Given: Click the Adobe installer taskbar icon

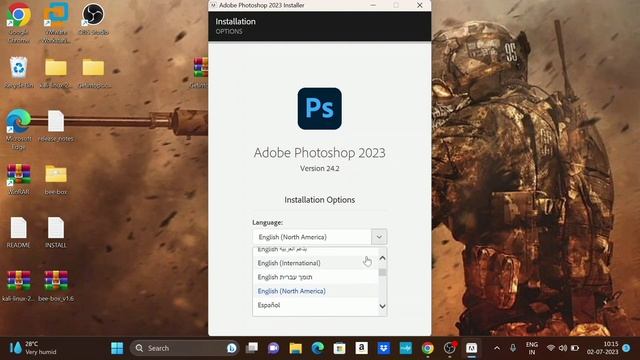Looking at the screenshot, I should (x=471, y=348).
